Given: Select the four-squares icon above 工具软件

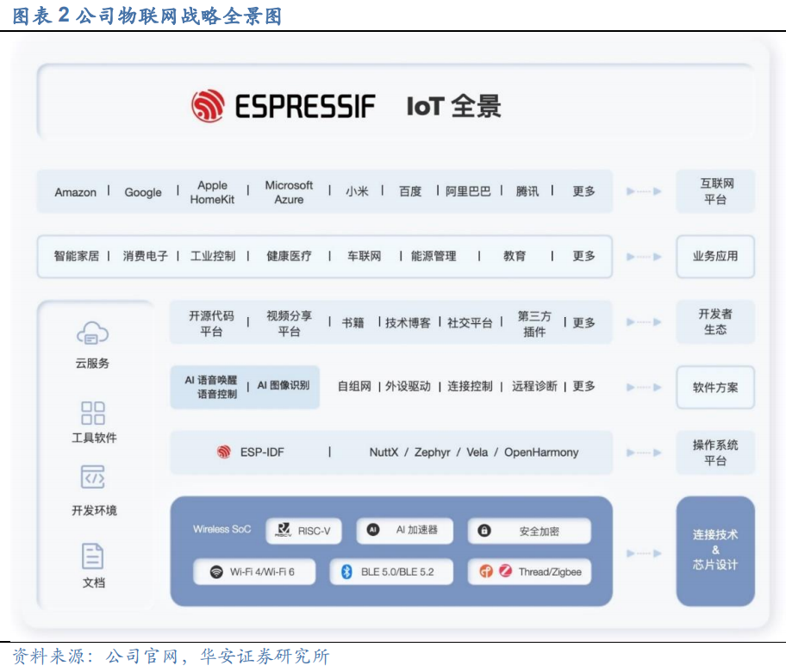Looking at the screenshot, I should pyautogui.click(x=93, y=413).
